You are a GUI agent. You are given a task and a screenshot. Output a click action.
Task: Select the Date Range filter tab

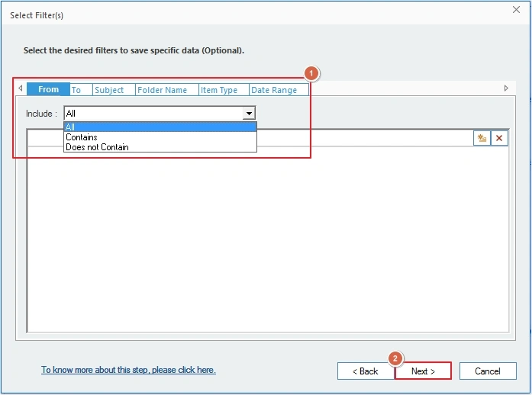(x=279, y=90)
